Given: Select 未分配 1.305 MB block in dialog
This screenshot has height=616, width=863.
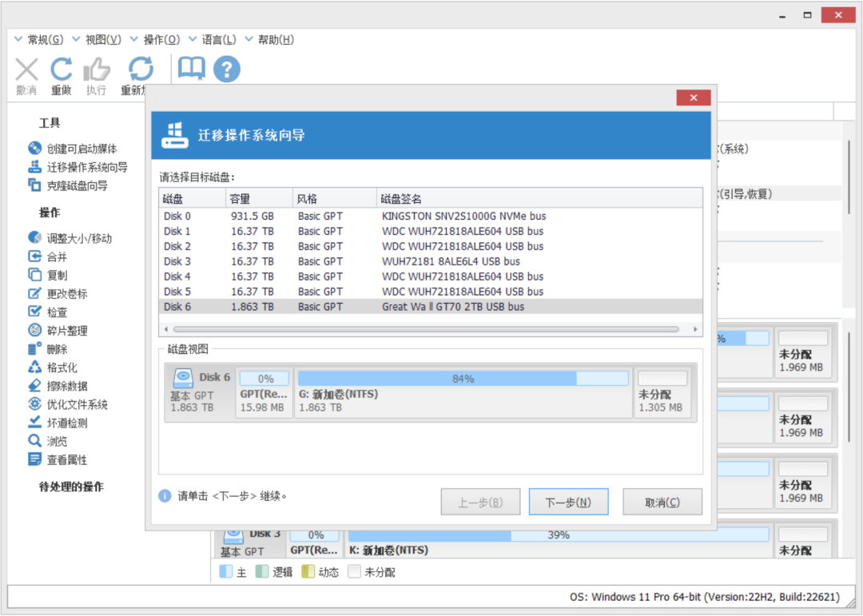Looking at the screenshot, I should click(x=662, y=392).
